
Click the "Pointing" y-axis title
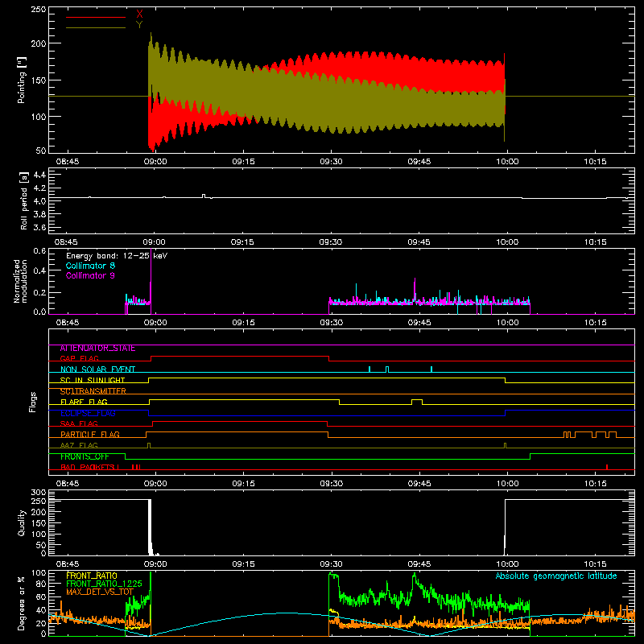point(22,80)
